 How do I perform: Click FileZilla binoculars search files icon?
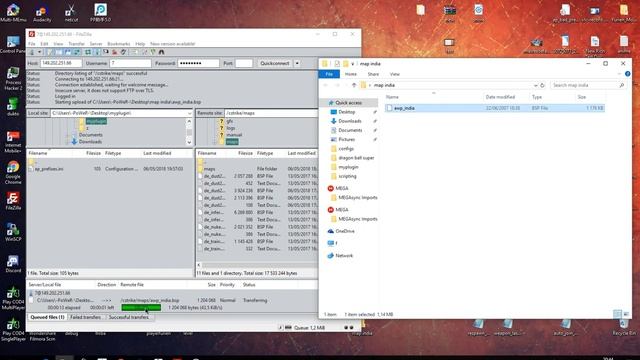161,52
